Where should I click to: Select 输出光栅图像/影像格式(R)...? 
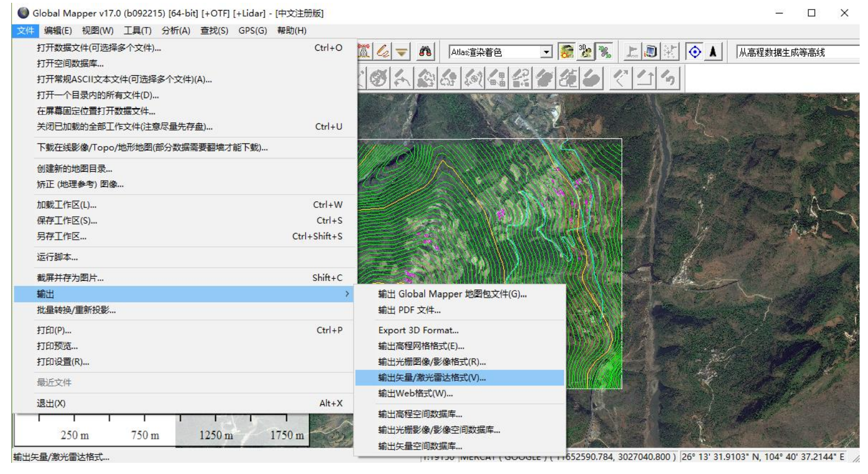[460, 362]
